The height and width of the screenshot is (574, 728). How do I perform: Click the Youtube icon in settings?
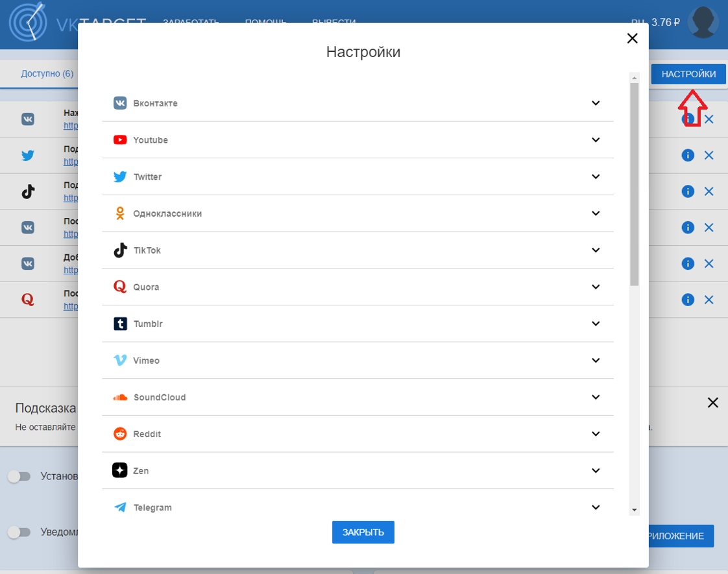tap(120, 139)
